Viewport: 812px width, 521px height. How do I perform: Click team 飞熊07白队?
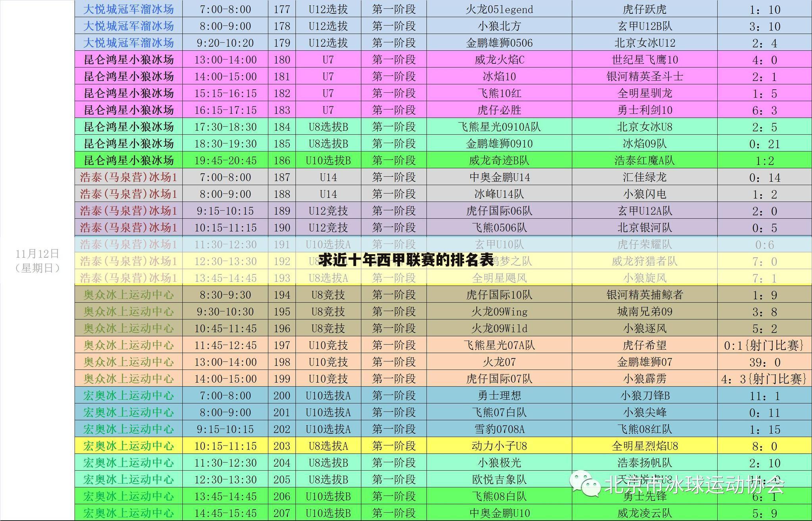(499, 412)
